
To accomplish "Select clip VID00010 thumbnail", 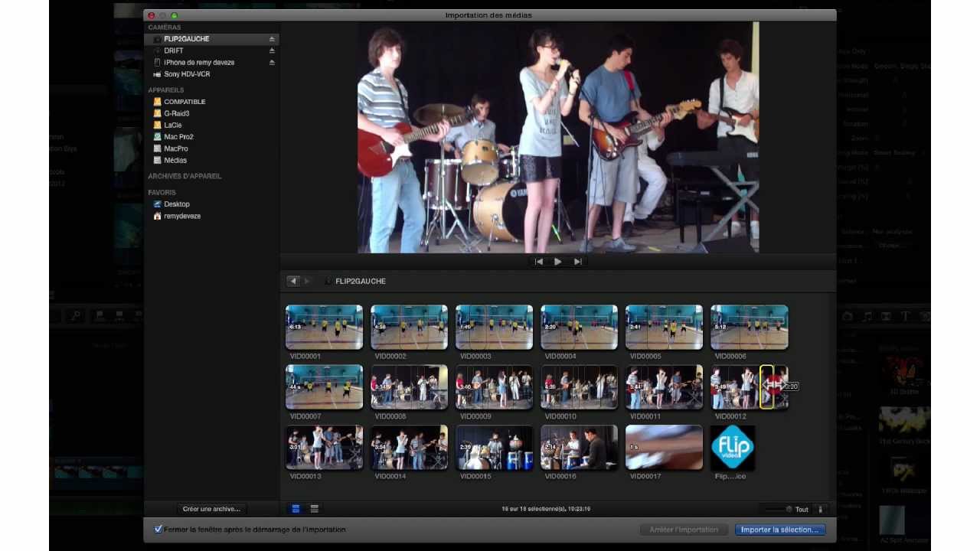I will coord(580,386).
